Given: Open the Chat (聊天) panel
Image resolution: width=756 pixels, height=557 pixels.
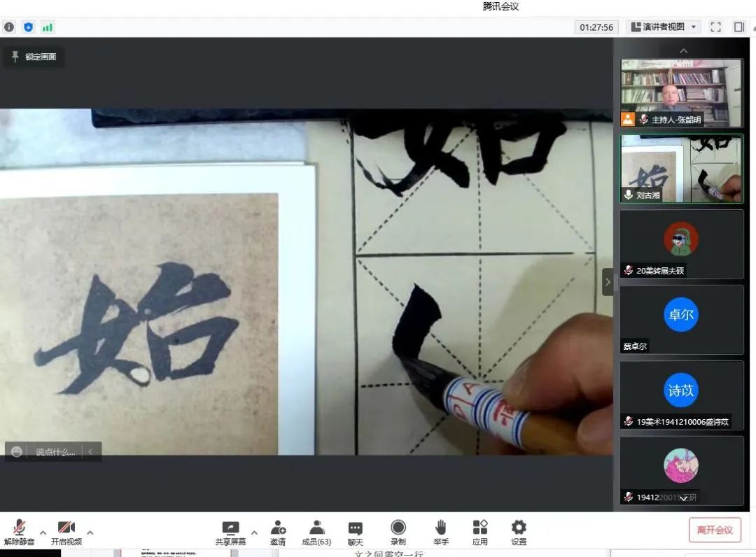Looking at the screenshot, I should [356, 533].
